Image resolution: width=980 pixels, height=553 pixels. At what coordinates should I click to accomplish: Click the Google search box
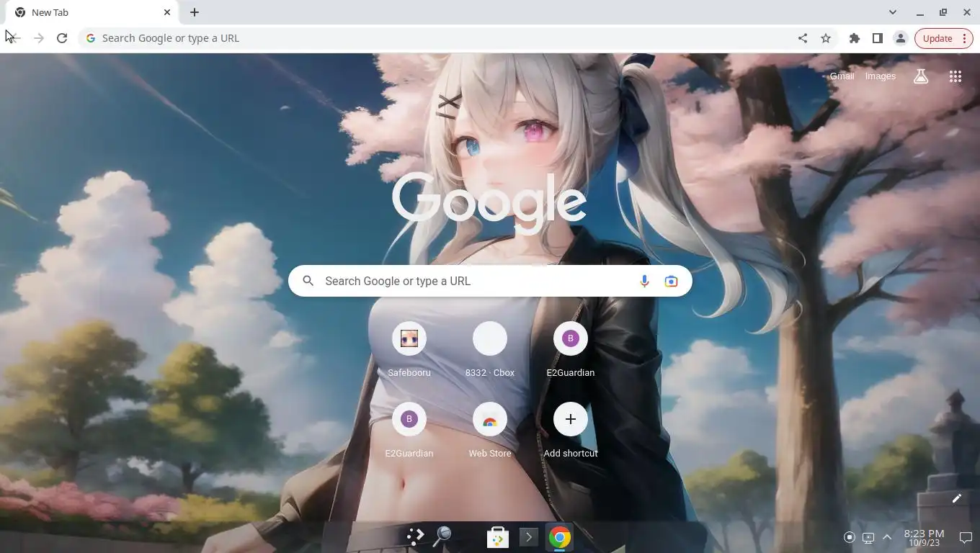[490, 281]
